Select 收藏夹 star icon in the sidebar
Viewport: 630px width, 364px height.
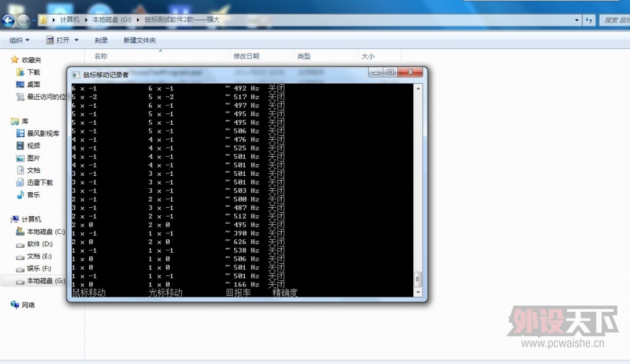(x=15, y=60)
